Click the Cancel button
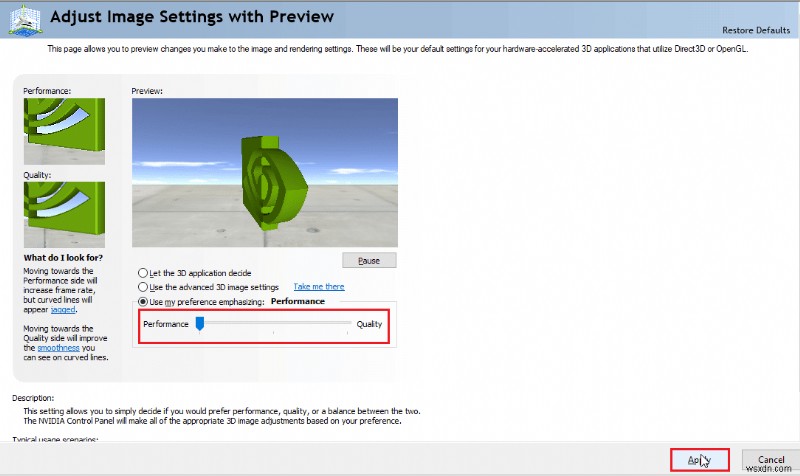Image resolution: width=800 pixels, height=476 pixels. click(x=771, y=460)
